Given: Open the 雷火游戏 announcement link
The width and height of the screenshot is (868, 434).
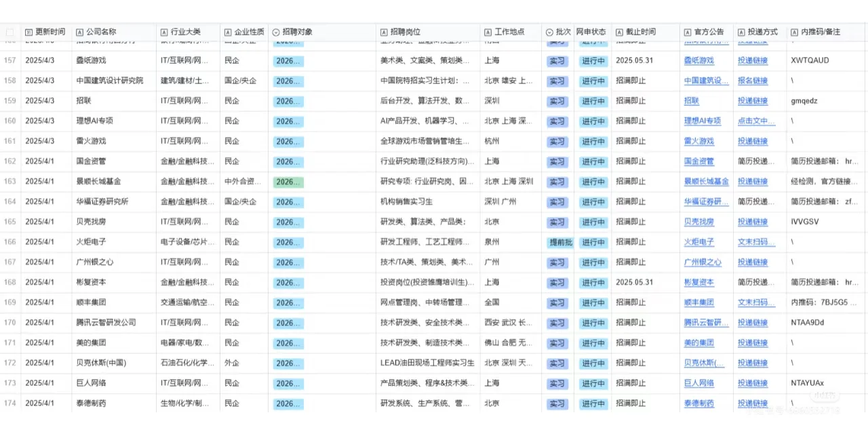Looking at the screenshot, I should tap(698, 141).
